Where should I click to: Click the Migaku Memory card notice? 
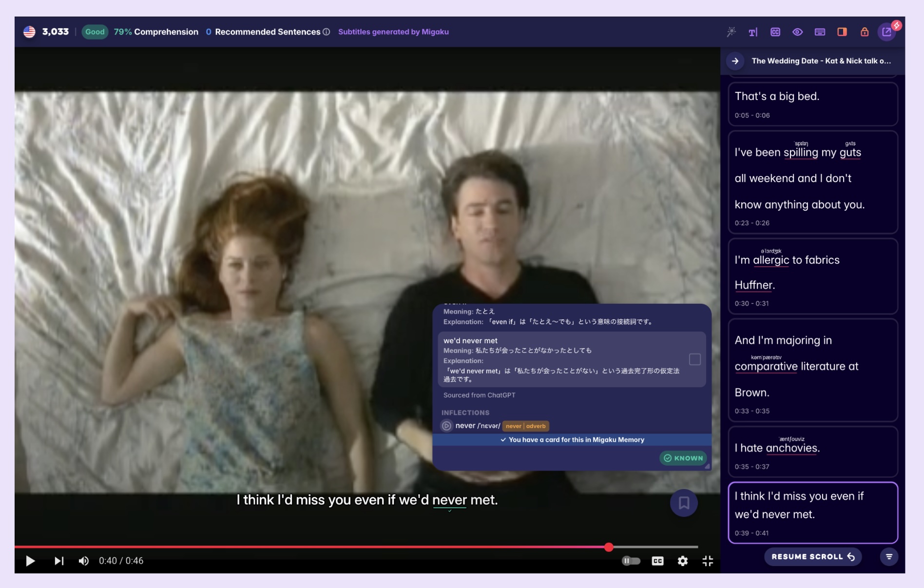point(572,440)
